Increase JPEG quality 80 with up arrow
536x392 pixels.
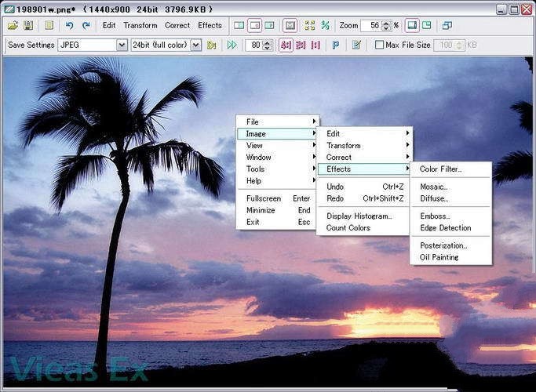click(268, 42)
